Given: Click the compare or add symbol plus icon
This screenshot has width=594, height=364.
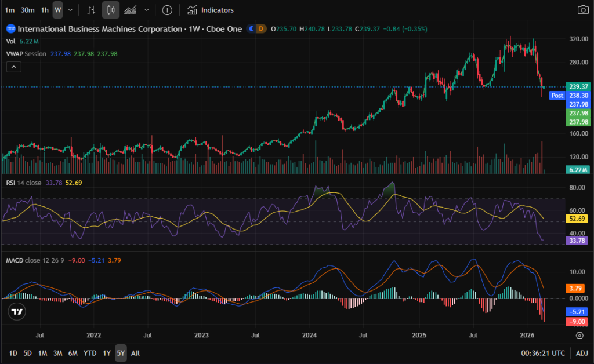Looking at the screenshot, I should coord(167,10).
